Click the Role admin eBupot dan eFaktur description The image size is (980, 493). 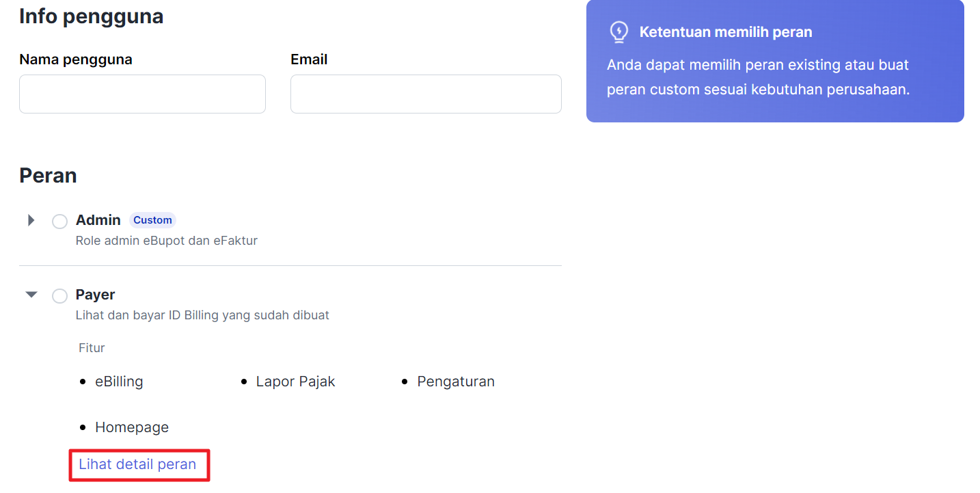[166, 241]
